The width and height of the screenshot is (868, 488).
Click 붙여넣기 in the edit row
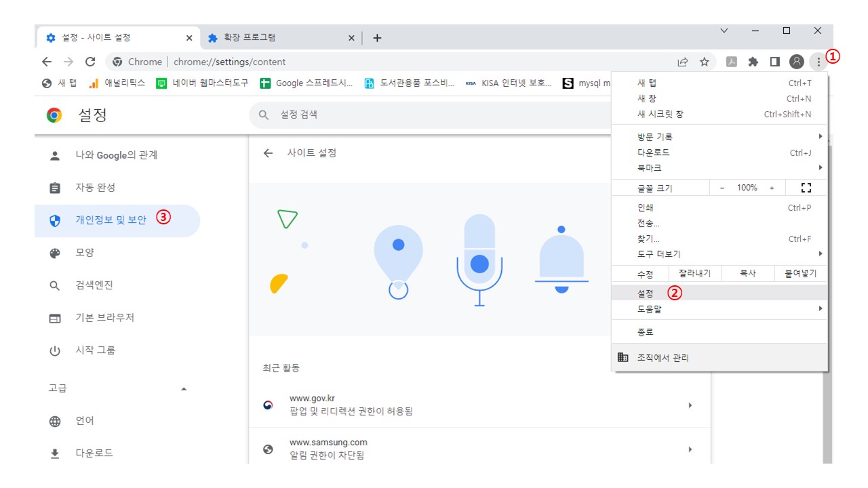click(x=801, y=274)
